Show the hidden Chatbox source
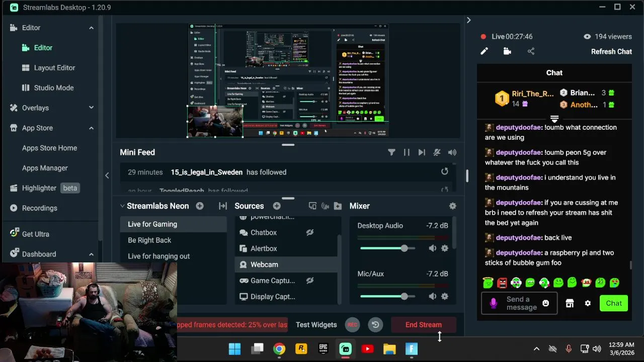 [310, 232]
